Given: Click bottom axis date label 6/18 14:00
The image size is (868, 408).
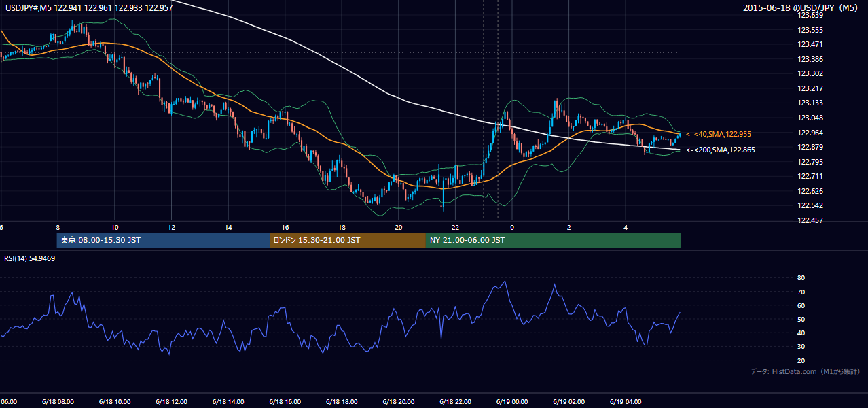Looking at the screenshot, I should [x=228, y=401].
